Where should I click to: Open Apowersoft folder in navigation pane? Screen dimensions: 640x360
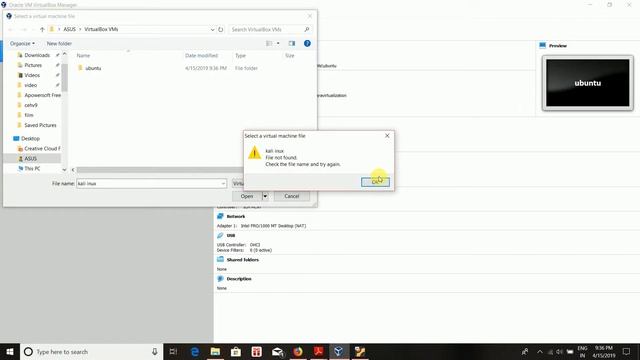(42, 95)
